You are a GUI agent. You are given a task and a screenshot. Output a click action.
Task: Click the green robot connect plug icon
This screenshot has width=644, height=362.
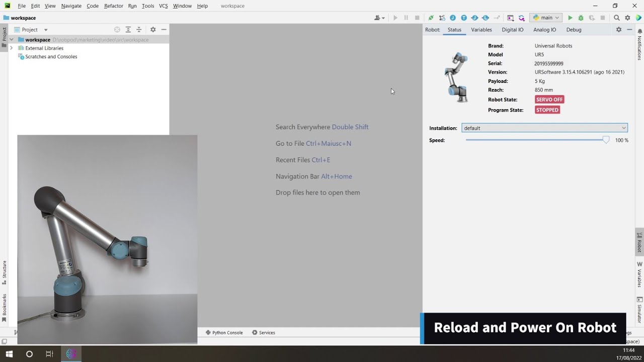tap(431, 18)
